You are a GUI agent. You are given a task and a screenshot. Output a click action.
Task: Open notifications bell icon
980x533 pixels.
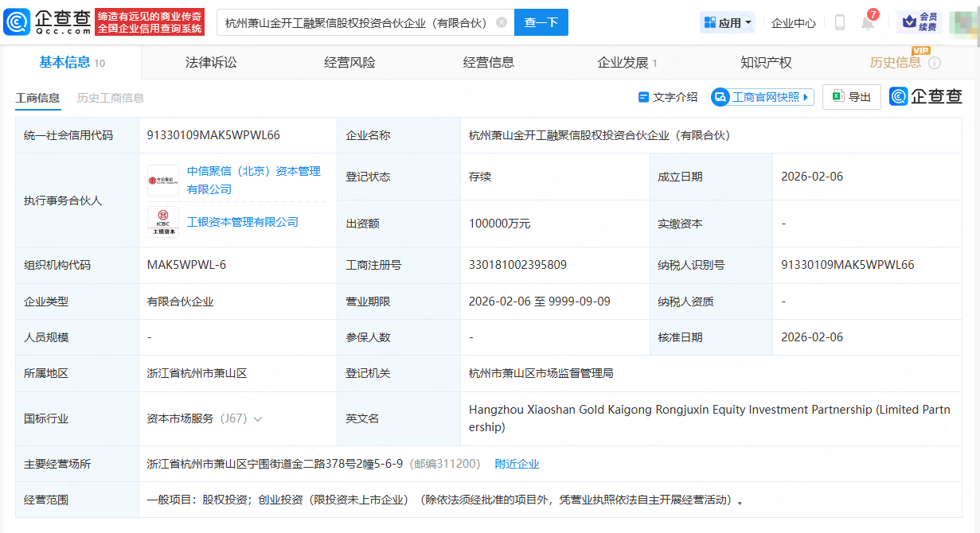867,22
